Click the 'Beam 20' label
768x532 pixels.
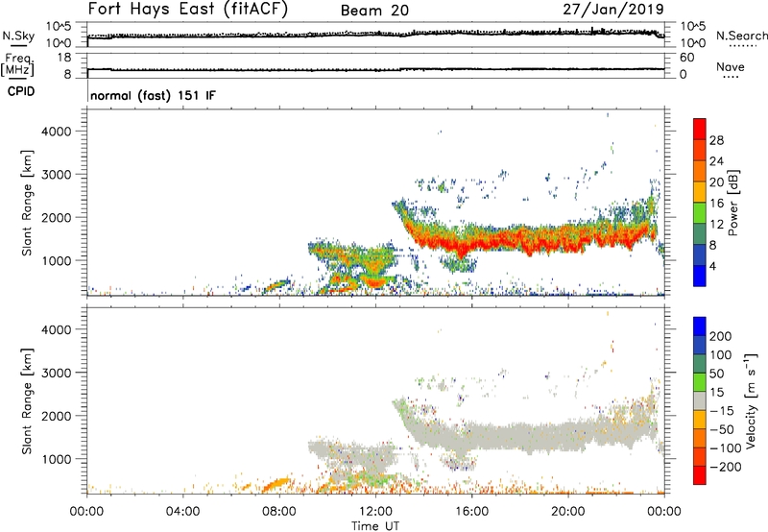(374, 11)
